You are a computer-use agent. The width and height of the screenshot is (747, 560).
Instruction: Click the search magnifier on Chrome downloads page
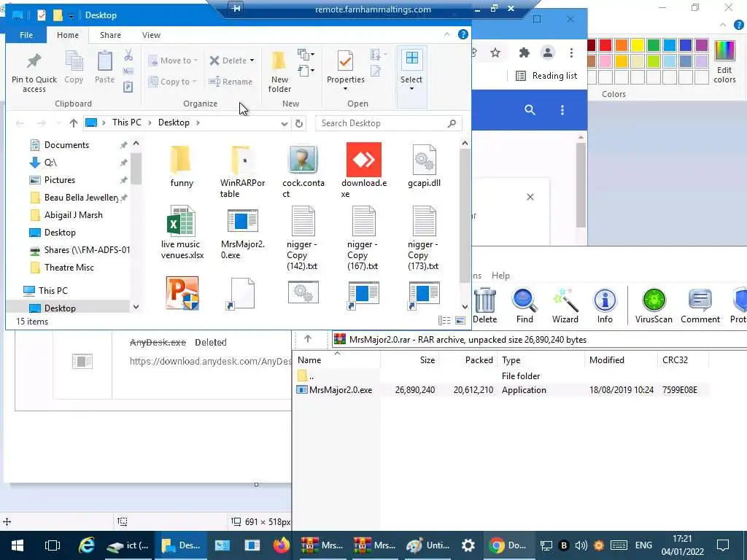tap(530, 110)
